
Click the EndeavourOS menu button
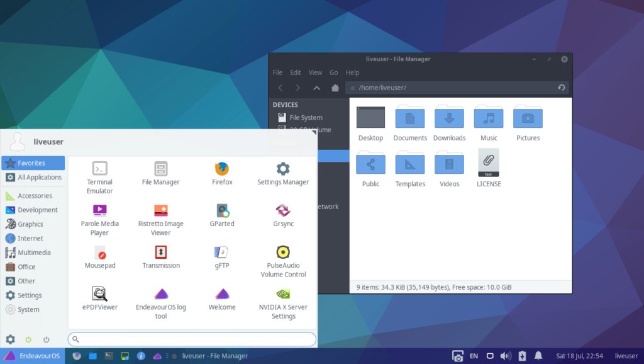[x=32, y=356]
